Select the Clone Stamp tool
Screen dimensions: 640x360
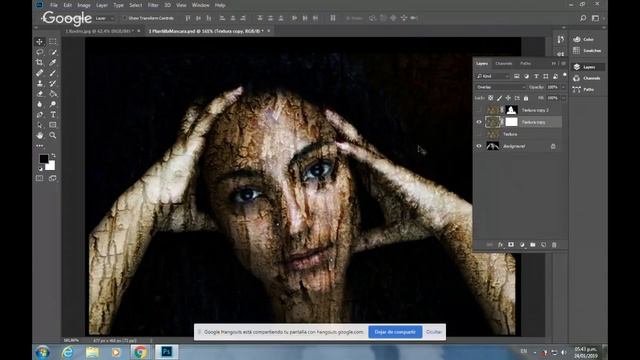point(40,83)
